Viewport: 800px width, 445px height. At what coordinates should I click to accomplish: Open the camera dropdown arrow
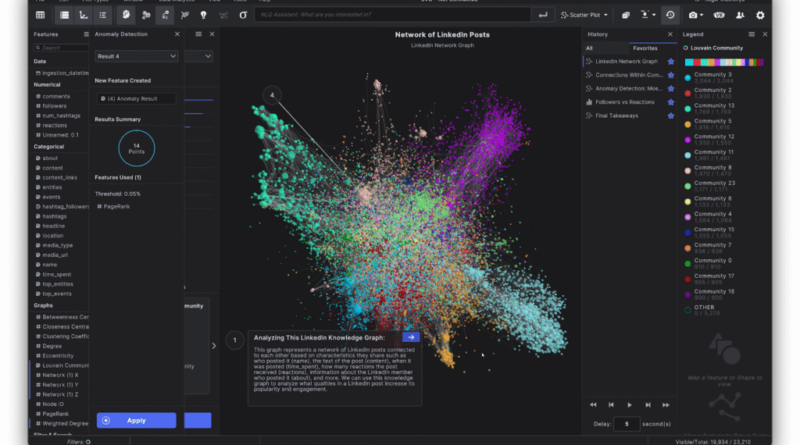(x=702, y=15)
